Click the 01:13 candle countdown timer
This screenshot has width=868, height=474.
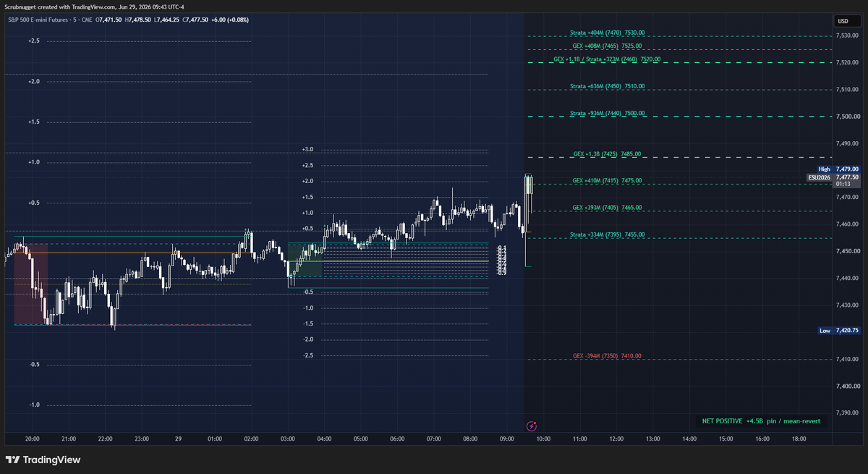(x=843, y=184)
